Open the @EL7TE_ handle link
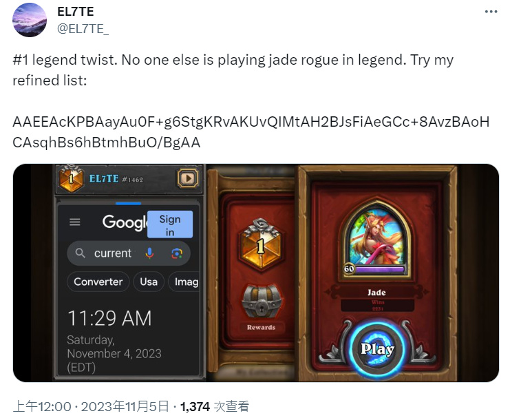Image resolution: width=510 pixels, height=420 pixels. click(x=83, y=29)
